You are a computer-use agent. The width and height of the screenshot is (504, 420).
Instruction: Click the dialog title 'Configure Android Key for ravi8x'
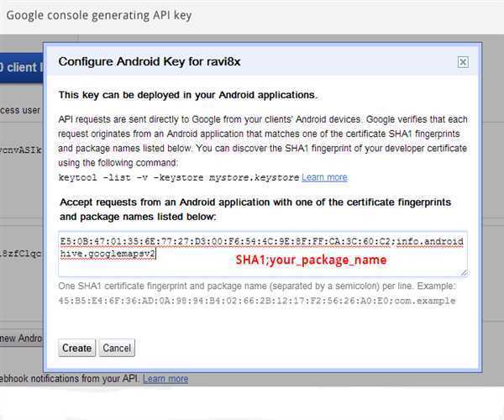[150, 62]
